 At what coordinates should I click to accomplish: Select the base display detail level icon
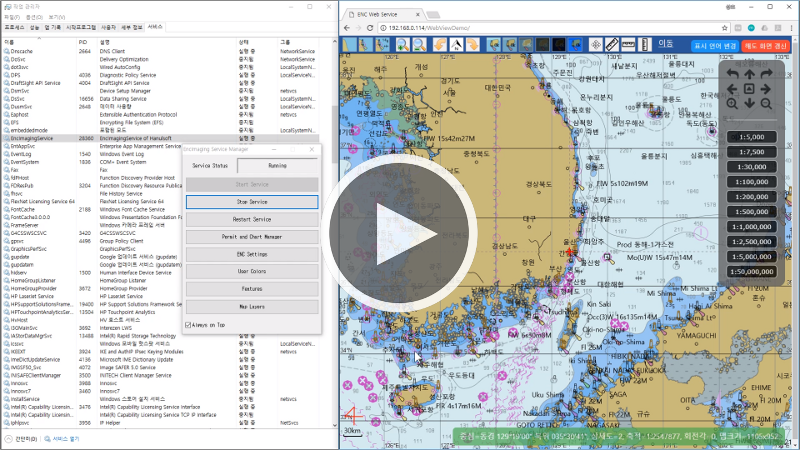point(348,45)
